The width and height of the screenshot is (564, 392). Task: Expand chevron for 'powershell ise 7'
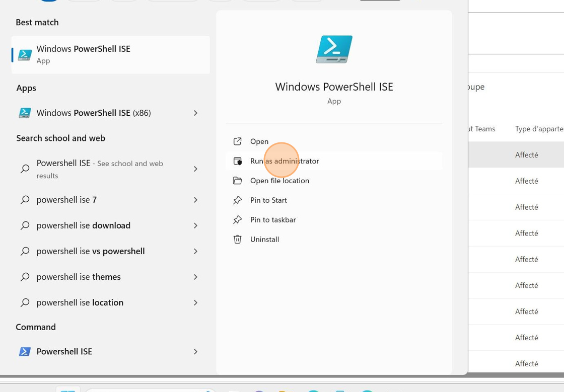[x=195, y=200]
